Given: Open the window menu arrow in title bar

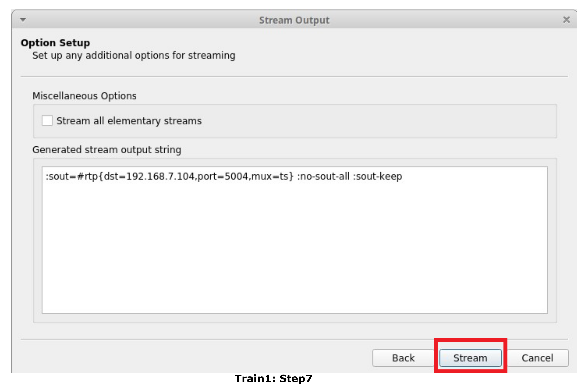Looking at the screenshot, I should (x=23, y=20).
